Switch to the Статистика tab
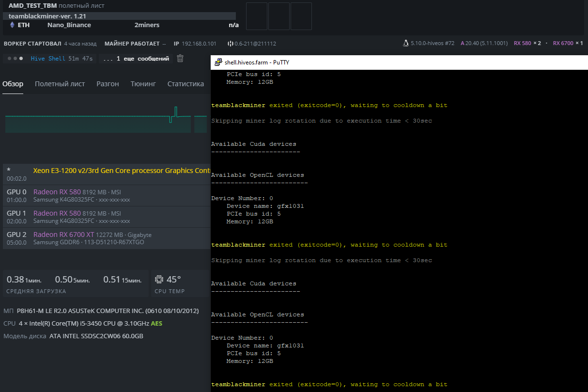This screenshot has width=588, height=392. [186, 84]
